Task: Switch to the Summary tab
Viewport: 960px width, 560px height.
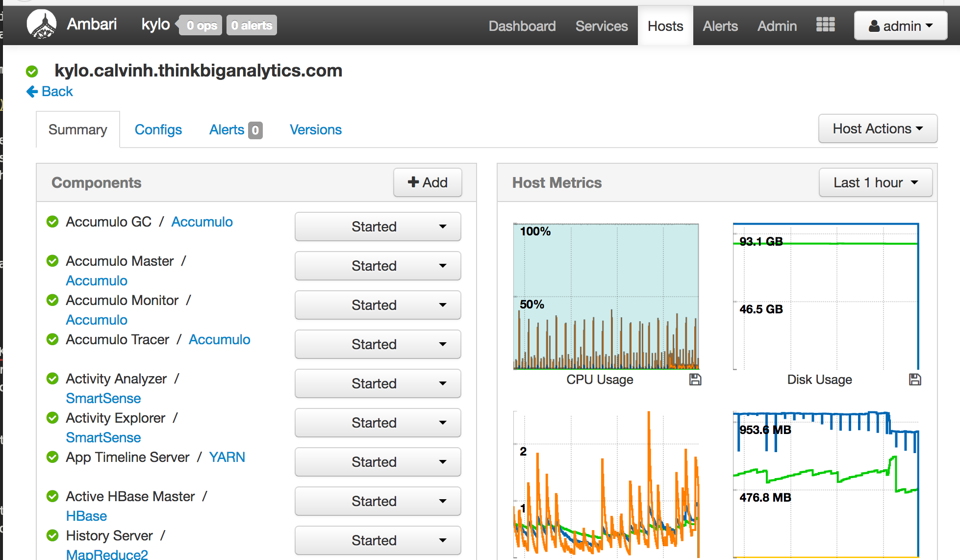Action: pyautogui.click(x=78, y=129)
